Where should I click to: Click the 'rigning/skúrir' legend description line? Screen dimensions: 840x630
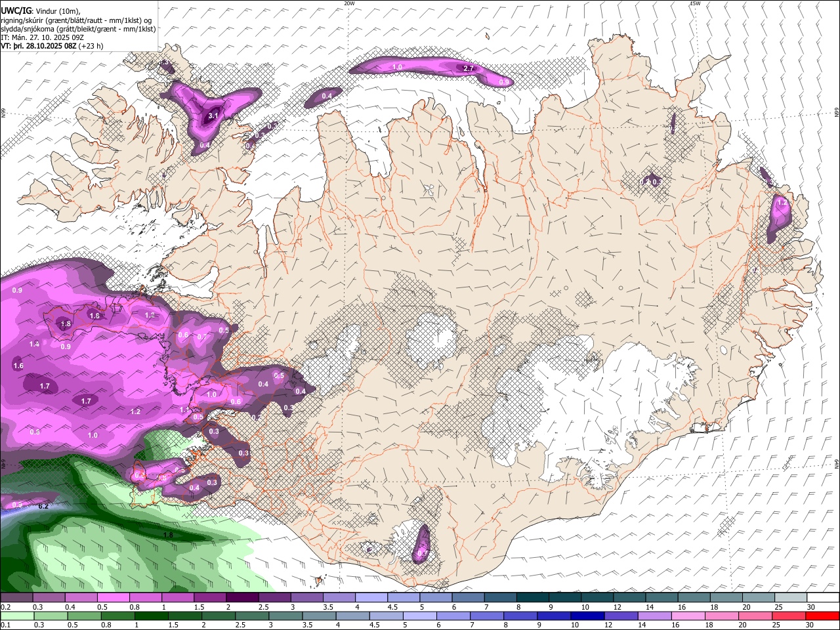coord(76,20)
